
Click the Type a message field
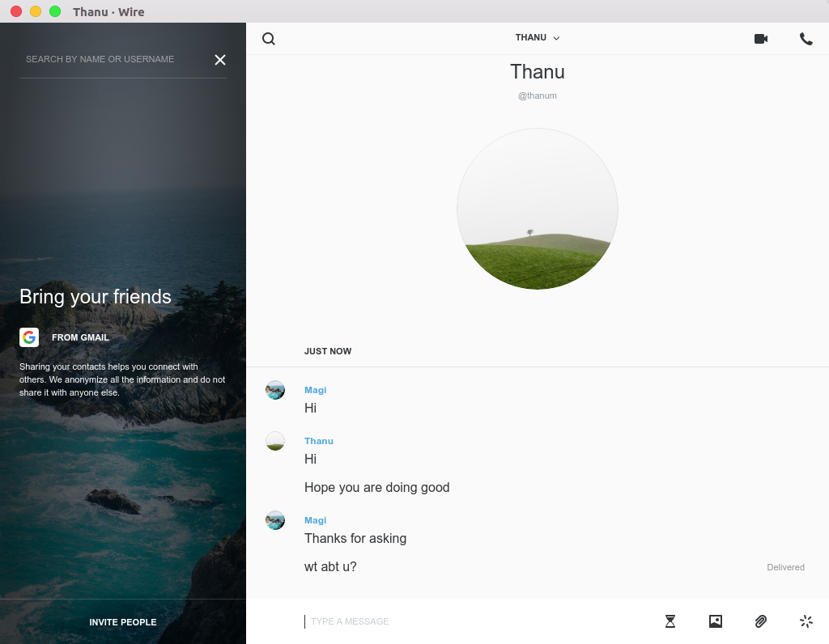coord(476,621)
